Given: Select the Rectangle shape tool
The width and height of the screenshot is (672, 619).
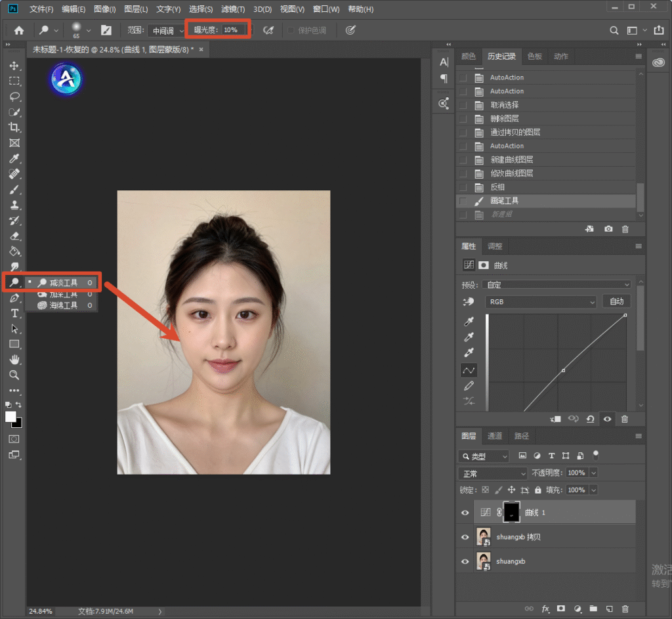Looking at the screenshot, I should 14,344.
